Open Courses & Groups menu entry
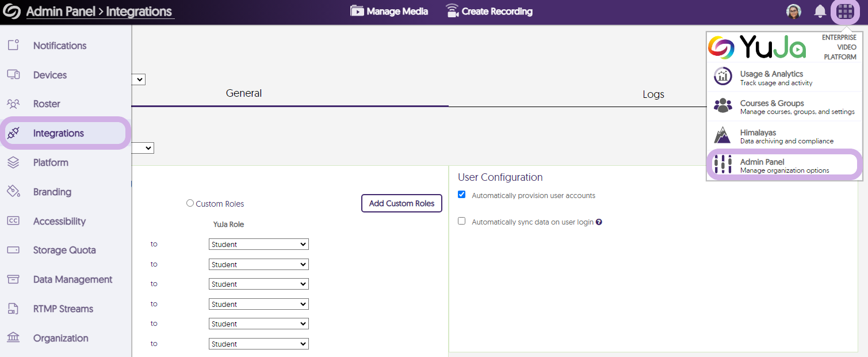Screen dimensions: 868x357 click(772, 107)
